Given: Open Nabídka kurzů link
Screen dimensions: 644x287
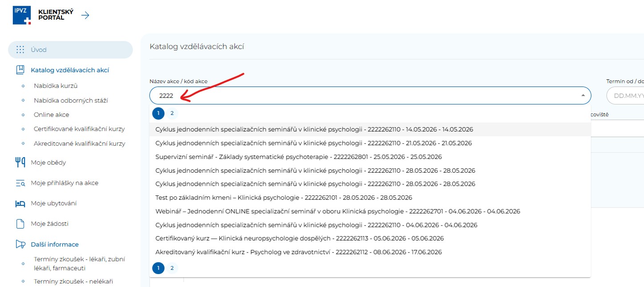Looking at the screenshot, I should (56, 86).
